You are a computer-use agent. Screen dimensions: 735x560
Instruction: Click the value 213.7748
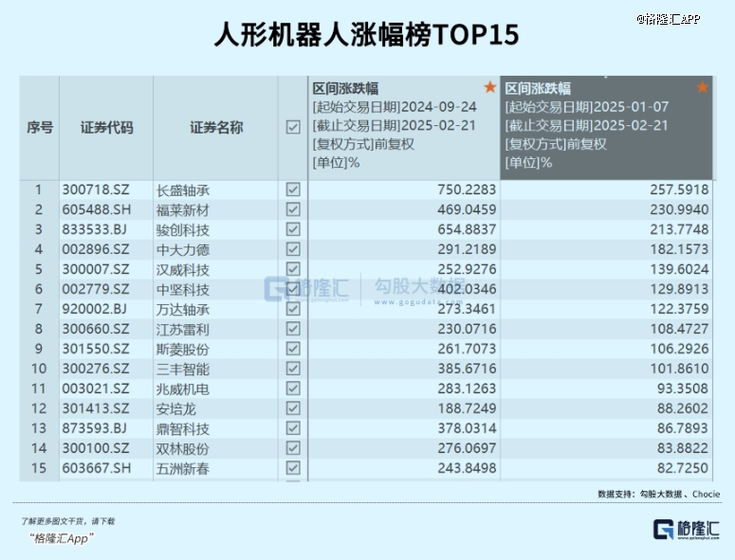pos(679,229)
